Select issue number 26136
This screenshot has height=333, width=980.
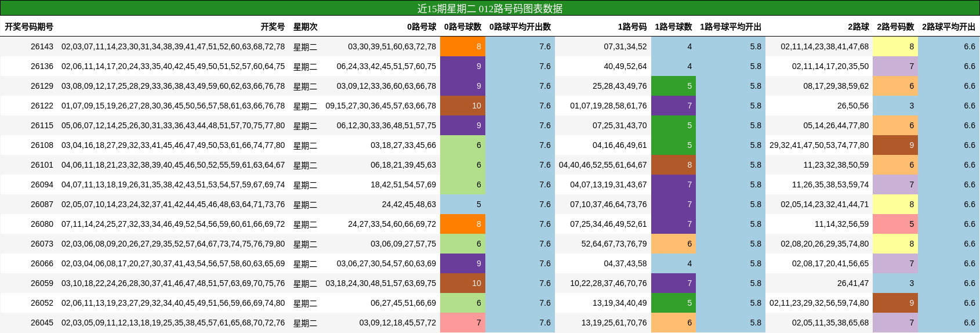(x=42, y=66)
